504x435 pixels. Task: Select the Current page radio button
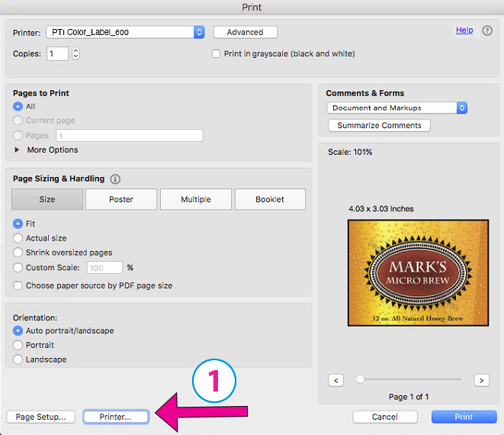tap(18, 121)
